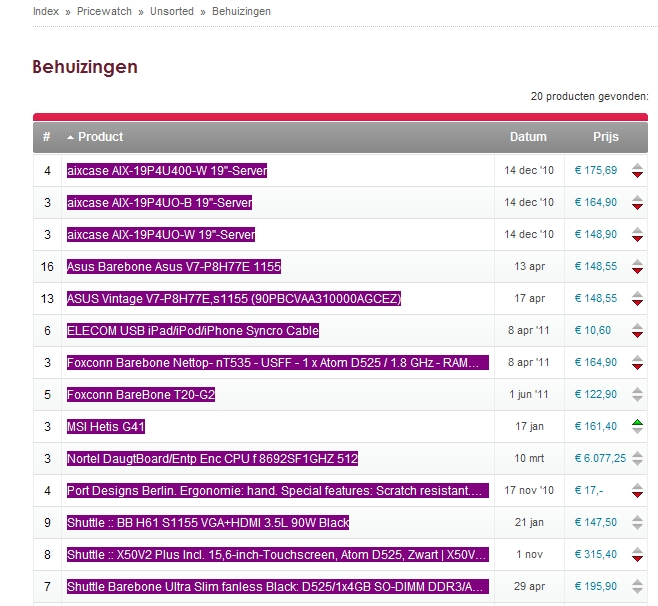The height and width of the screenshot is (606, 658).
Task: Click price € 164,90 in AIX-19P4UO-B row
Action: click(595, 202)
